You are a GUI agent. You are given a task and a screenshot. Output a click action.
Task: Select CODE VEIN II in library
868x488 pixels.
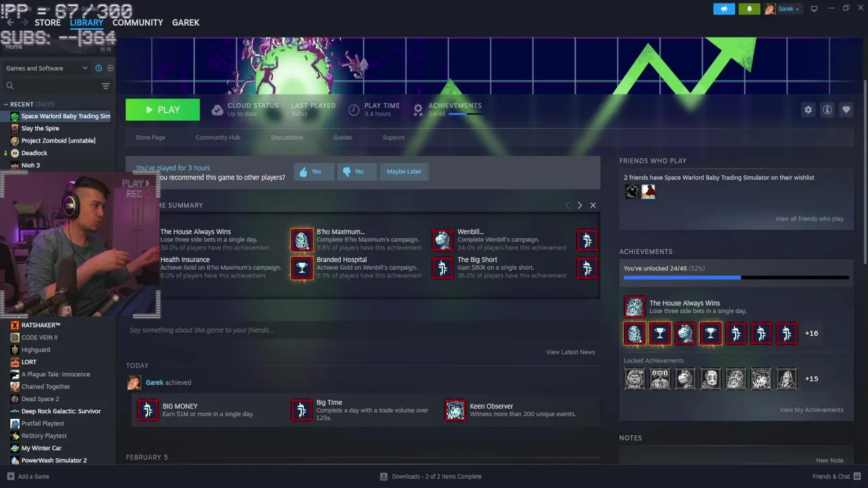tap(39, 338)
